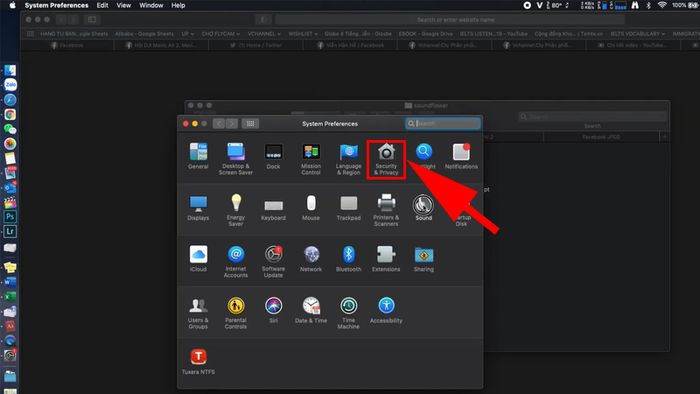Open the Security & Privacy pane

(386, 159)
